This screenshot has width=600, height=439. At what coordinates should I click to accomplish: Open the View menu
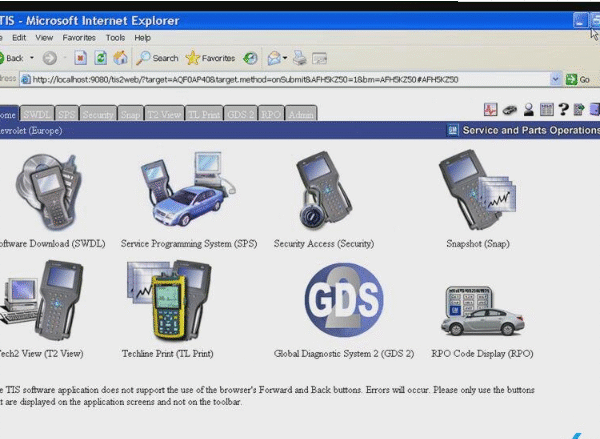[x=44, y=38]
